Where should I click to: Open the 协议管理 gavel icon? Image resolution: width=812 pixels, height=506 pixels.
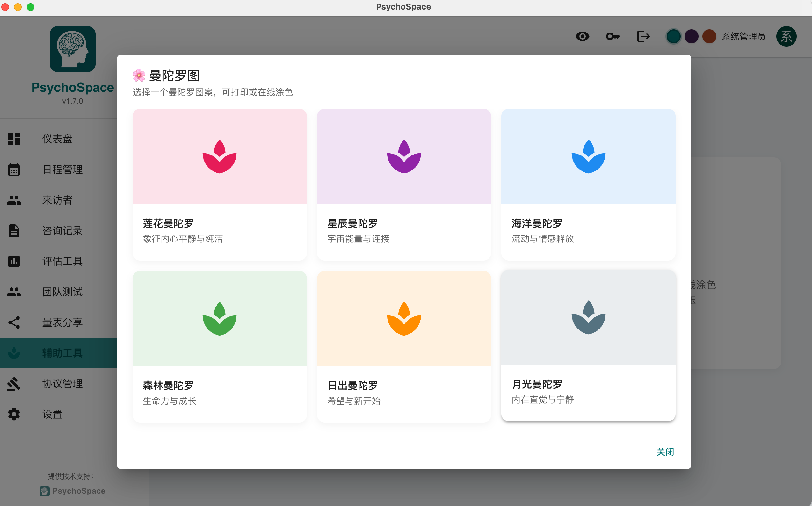14,384
